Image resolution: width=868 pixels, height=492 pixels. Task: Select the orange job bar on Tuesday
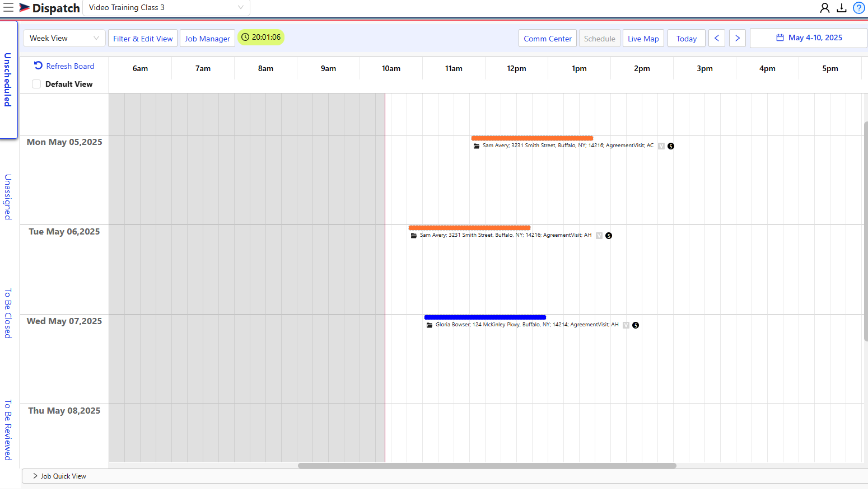pos(469,228)
